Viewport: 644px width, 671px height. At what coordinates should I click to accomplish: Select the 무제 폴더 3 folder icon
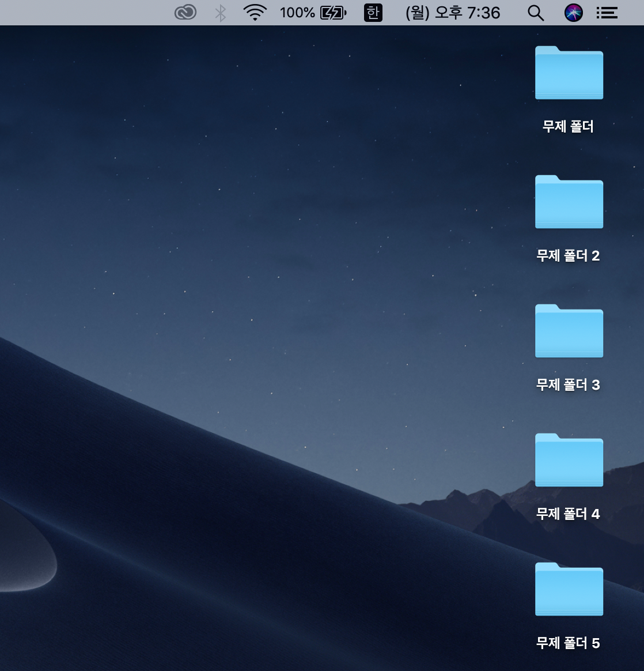tap(569, 331)
